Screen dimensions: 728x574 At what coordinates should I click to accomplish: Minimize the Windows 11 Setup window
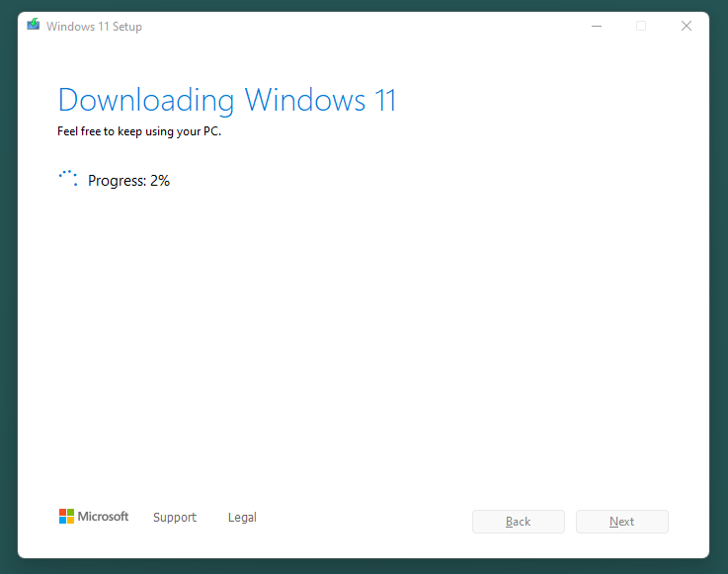pos(597,26)
